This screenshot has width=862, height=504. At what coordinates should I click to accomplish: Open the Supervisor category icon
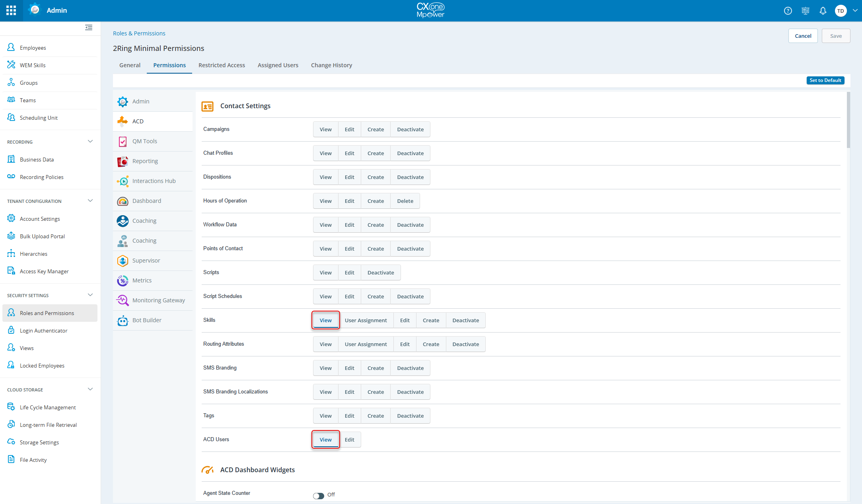pos(123,261)
